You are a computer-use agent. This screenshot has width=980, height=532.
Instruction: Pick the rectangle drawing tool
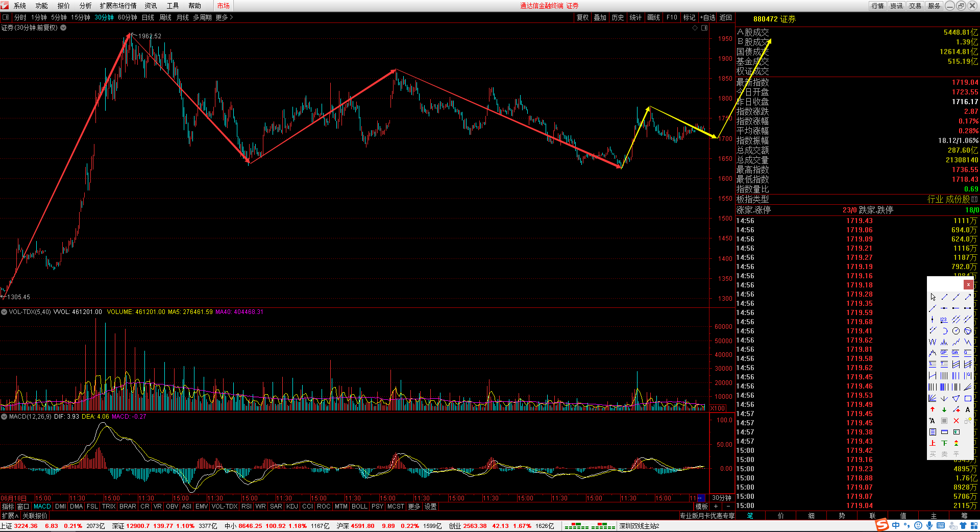(968, 398)
